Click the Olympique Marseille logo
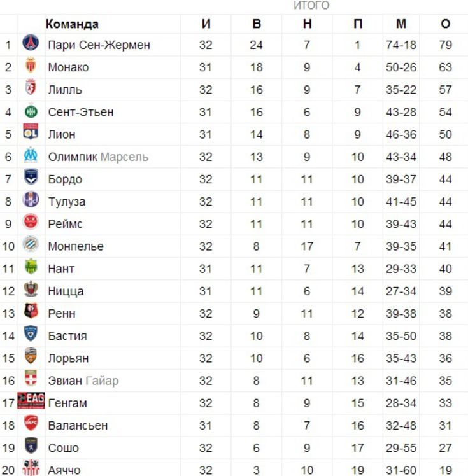Viewport: 468px width, 476px height. point(31,155)
